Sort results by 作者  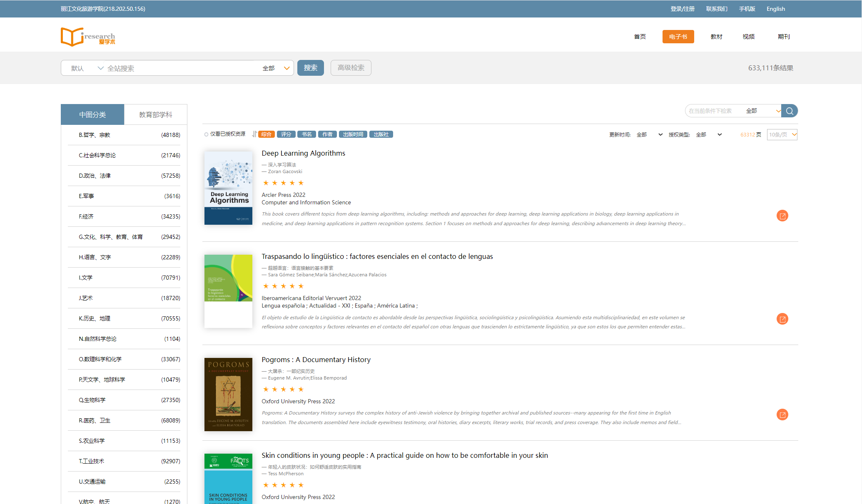point(328,134)
